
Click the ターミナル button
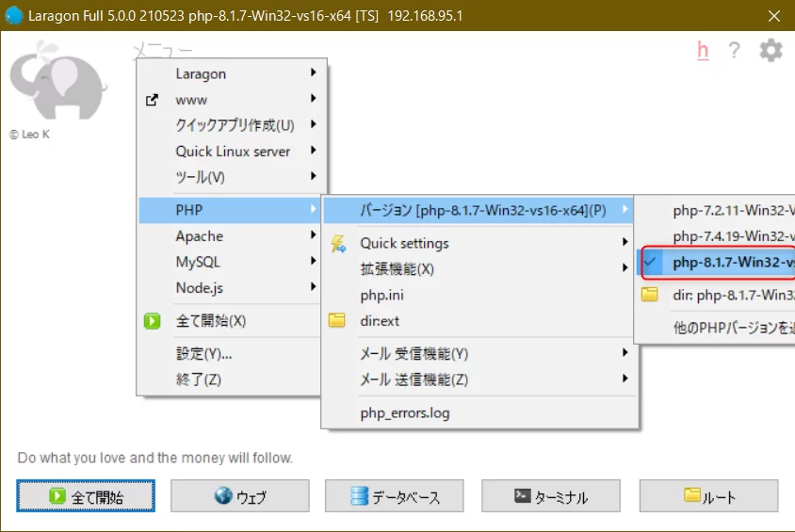pyautogui.click(x=551, y=496)
